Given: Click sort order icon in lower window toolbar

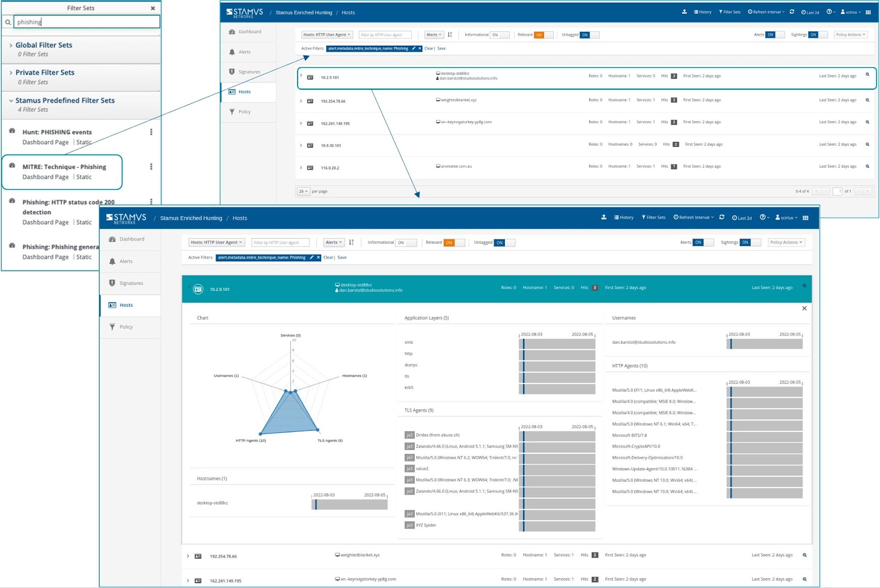Looking at the screenshot, I should (351, 243).
